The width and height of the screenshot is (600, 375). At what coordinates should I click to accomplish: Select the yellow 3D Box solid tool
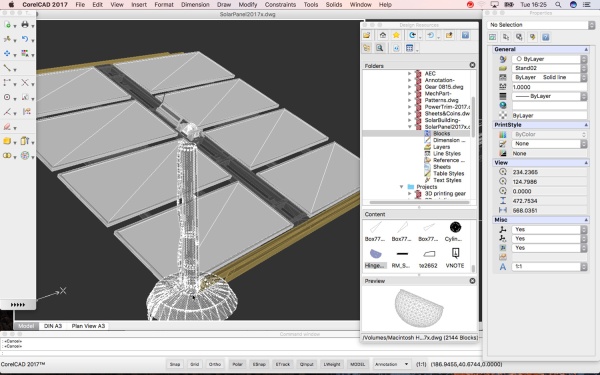coord(7,141)
